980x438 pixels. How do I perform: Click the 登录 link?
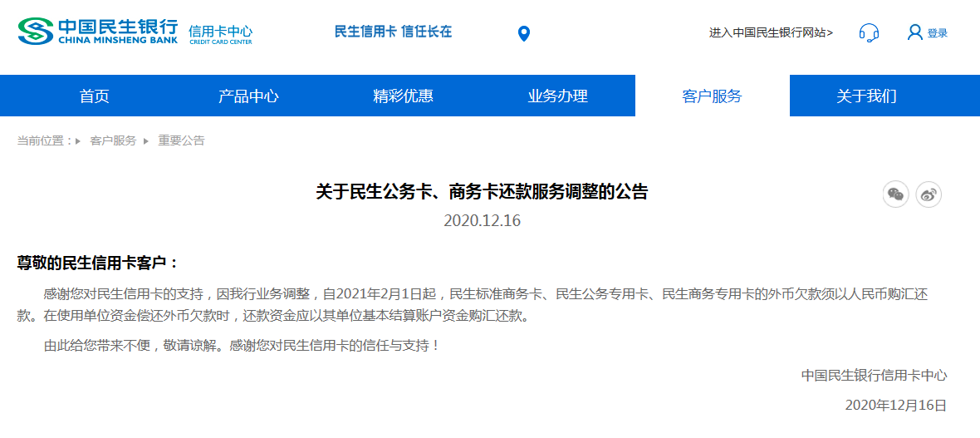[x=938, y=34]
